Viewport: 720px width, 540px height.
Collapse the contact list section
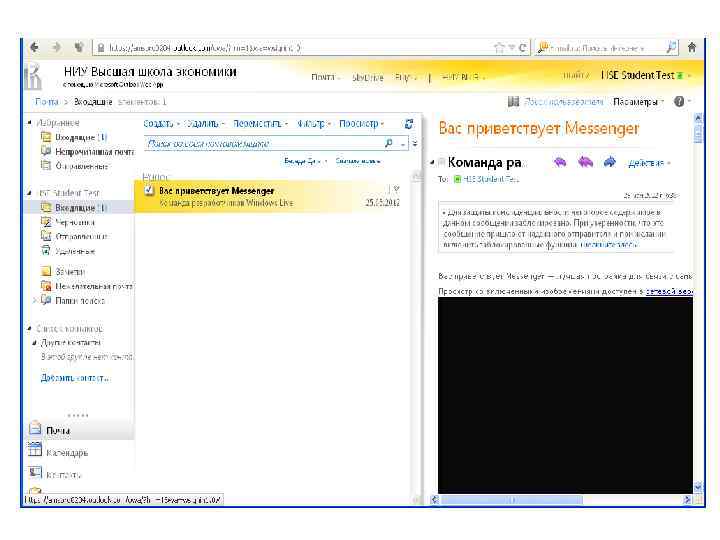click(29, 328)
